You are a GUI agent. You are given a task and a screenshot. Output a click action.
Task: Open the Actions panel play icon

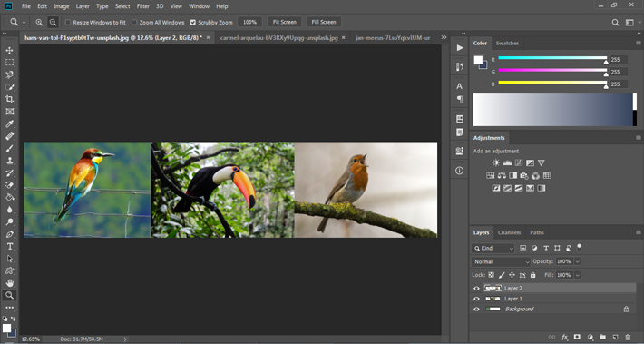point(460,48)
